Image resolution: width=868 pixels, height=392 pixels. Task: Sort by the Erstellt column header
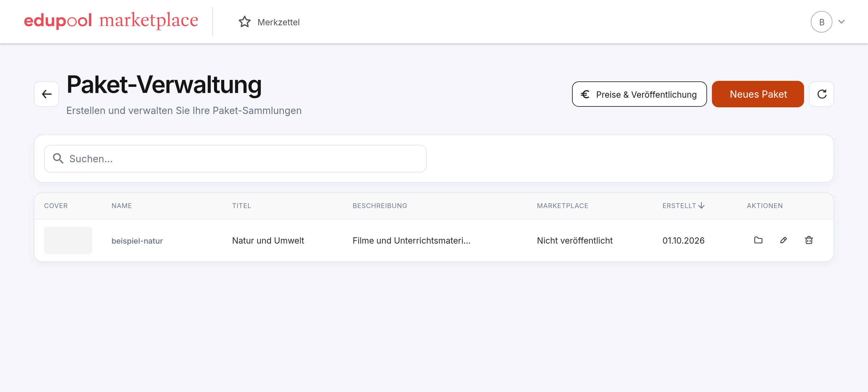click(x=683, y=206)
